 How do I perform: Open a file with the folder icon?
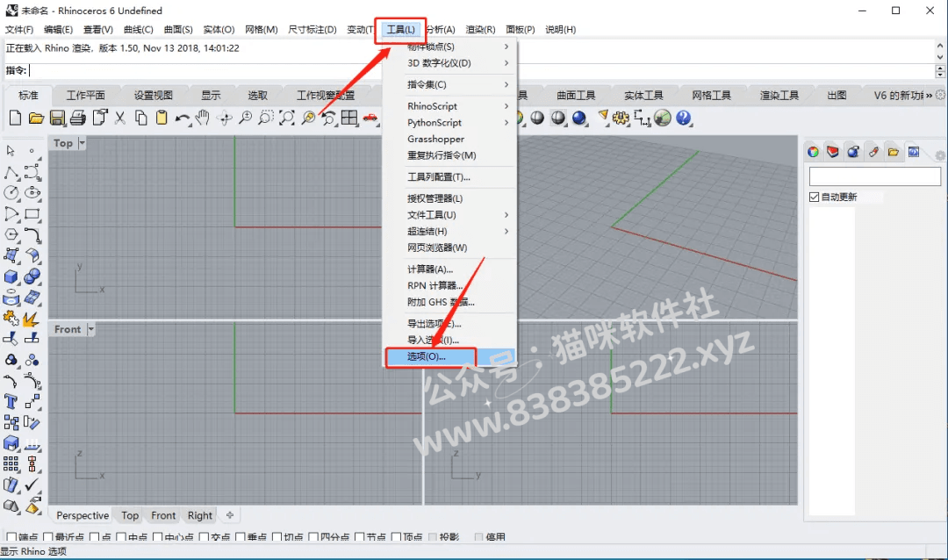pos(36,118)
